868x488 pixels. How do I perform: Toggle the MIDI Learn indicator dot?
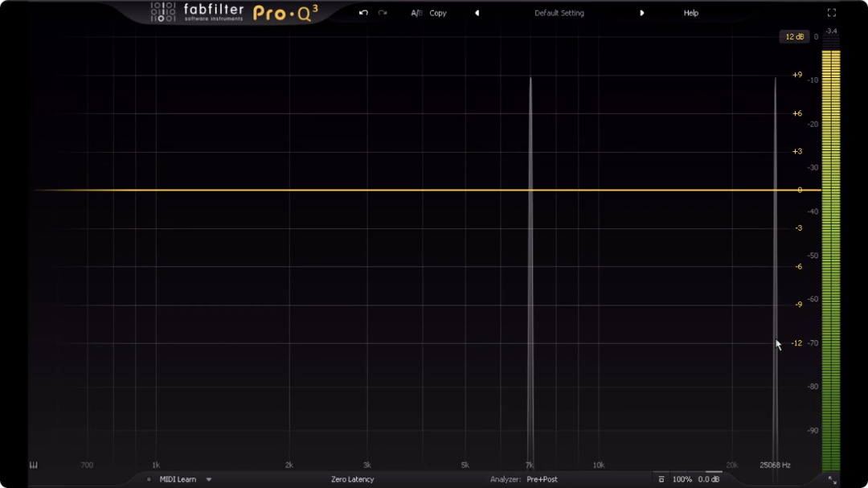(149, 479)
